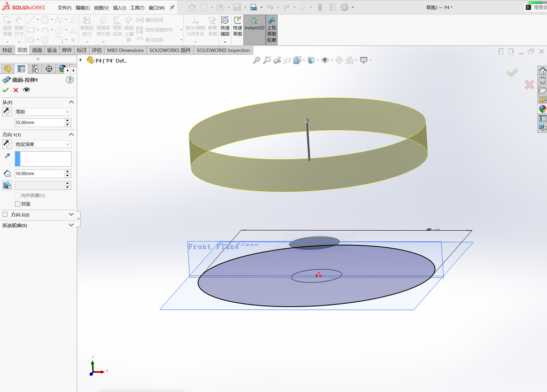This screenshot has width=547, height=392.
Task: Click the 35.00mm offset value field
Action: click(40, 123)
